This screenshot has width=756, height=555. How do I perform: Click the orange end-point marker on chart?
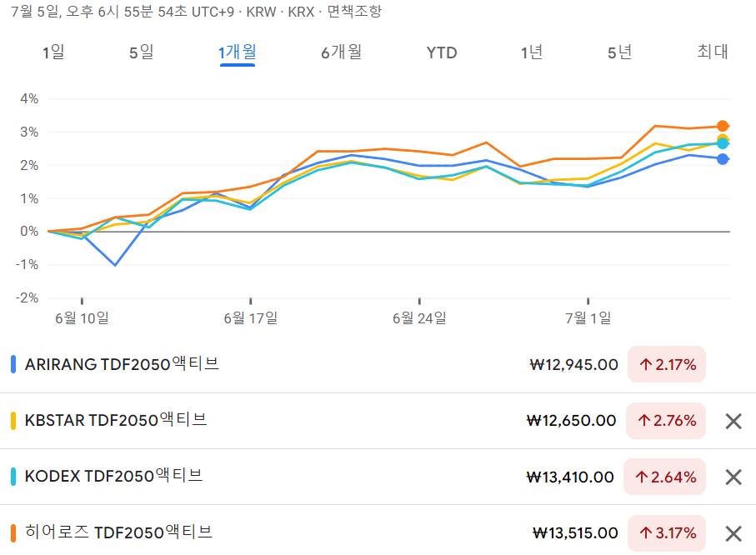[x=723, y=126]
